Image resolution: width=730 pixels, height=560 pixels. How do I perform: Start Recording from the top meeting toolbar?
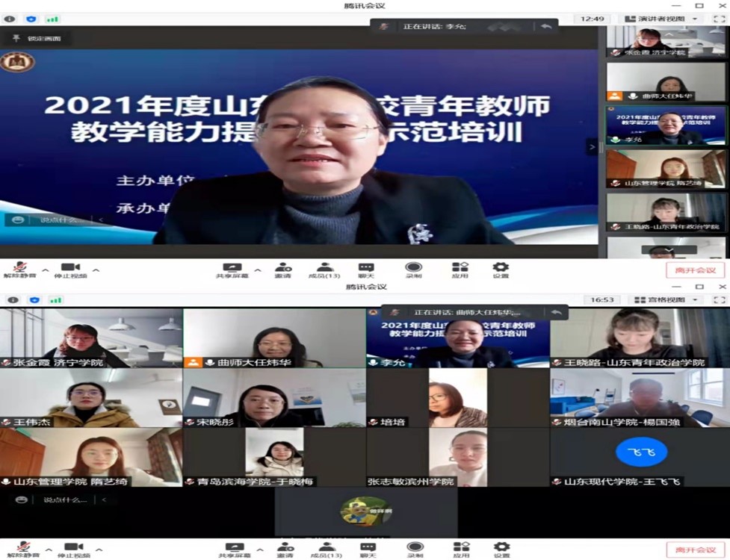(x=413, y=268)
